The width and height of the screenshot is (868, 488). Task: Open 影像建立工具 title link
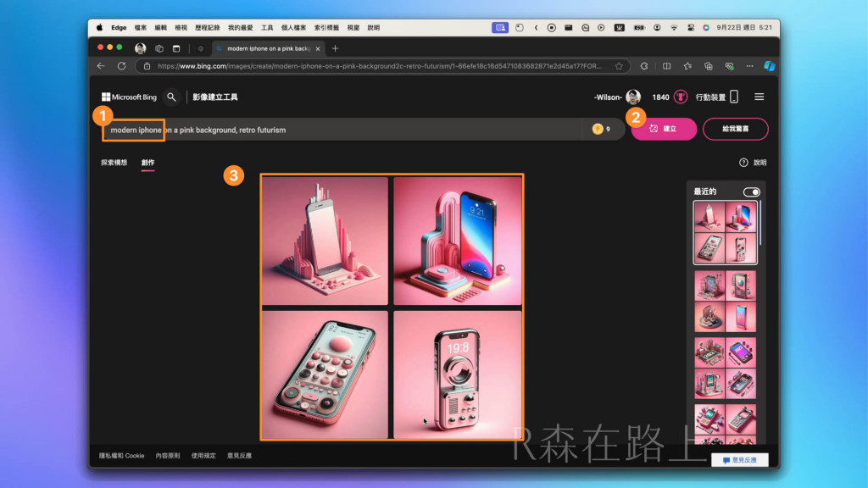click(214, 97)
